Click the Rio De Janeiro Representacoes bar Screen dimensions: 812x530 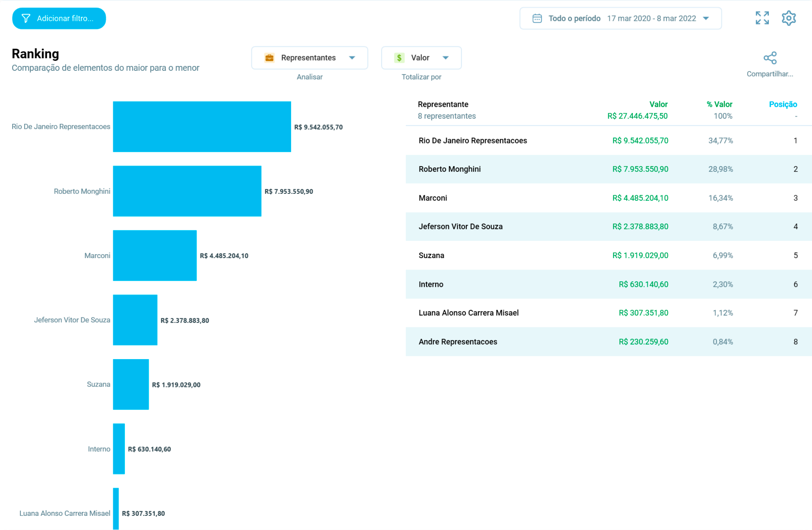pyautogui.click(x=202, y=127)
